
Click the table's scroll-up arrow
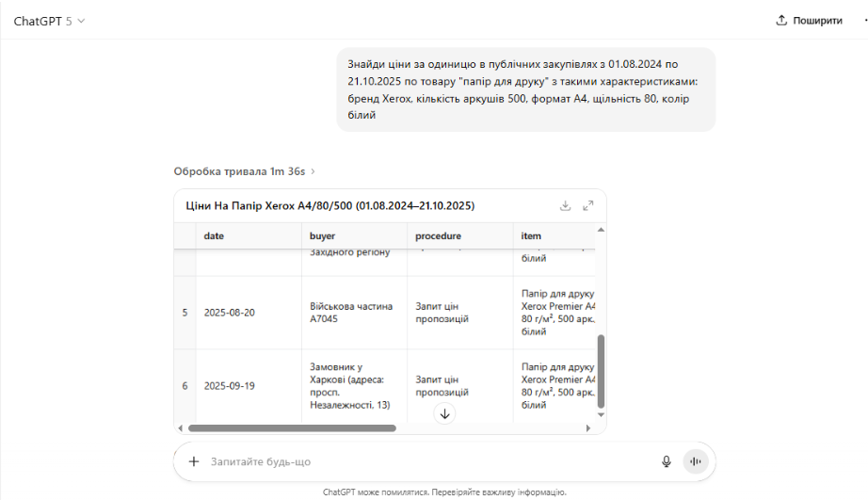(x=602, y=229)
